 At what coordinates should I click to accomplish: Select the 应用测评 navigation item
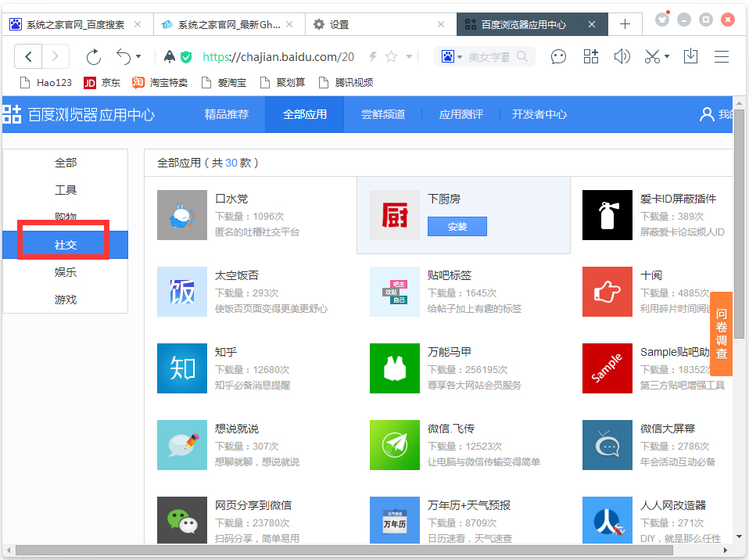(x=461, y=114)
